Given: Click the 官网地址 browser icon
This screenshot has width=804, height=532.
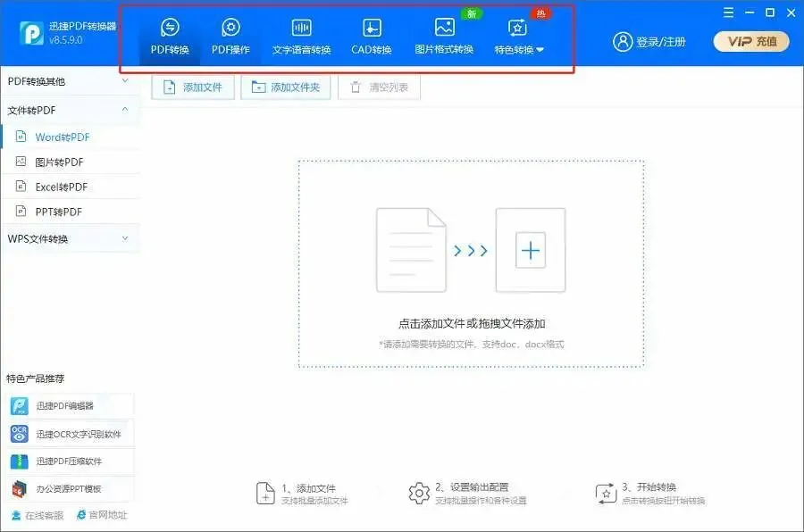Looking at the screenshot, I should [81, 514].
